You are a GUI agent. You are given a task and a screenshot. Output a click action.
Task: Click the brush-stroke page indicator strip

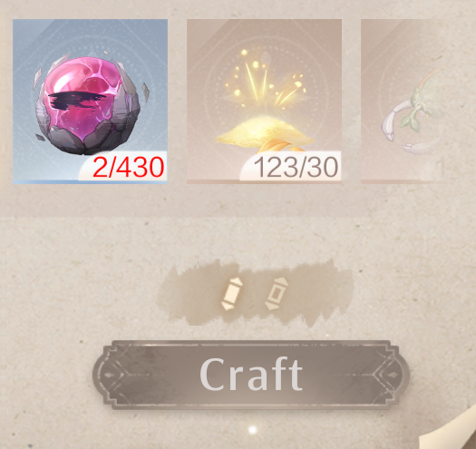(255, 292)
